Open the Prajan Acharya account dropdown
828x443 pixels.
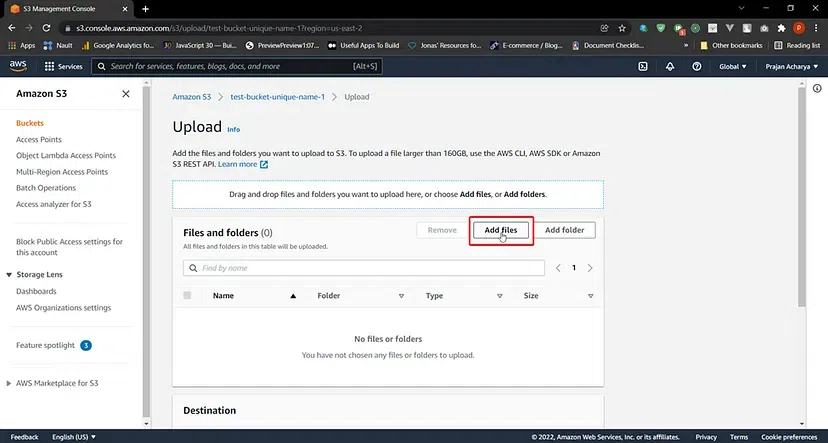pyautogui.click(x=792, y=67)
